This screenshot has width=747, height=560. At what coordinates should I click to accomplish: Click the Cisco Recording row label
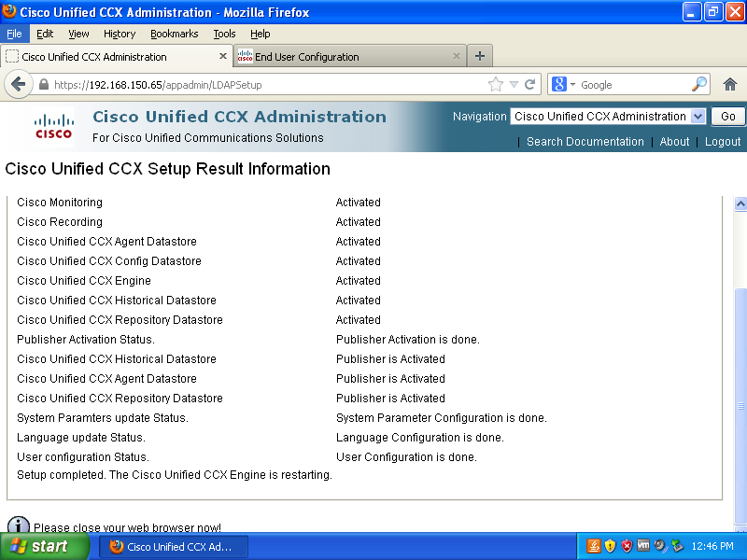click(x=60, y=222)
